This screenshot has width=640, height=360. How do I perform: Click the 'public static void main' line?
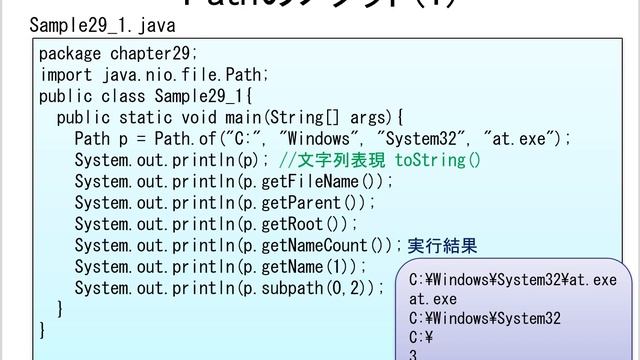pos(230,118)
